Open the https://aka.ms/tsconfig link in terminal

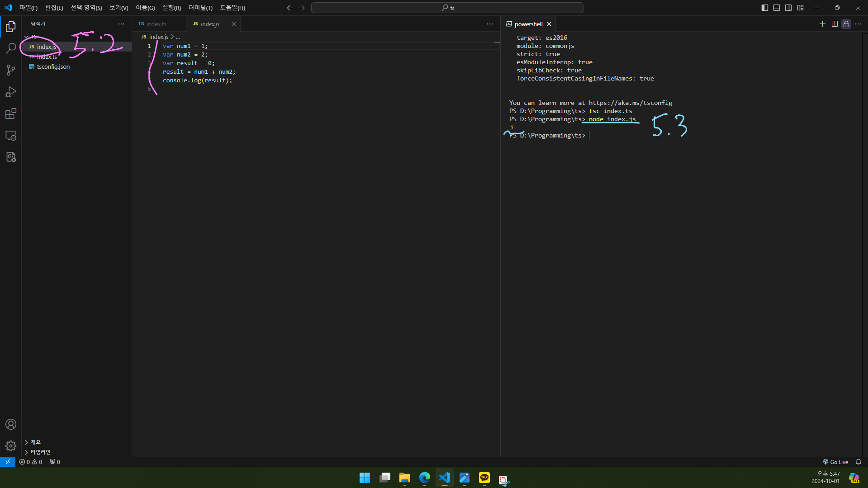630,103
